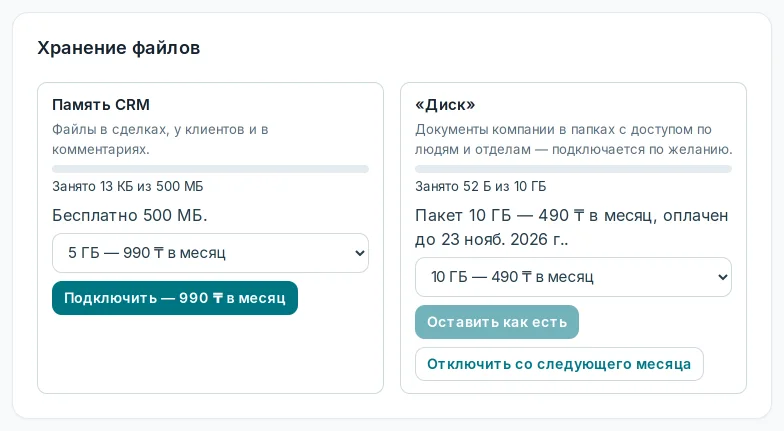Open the Disk package dropdown
Screen dimensions: 784x431
(573, 277)
